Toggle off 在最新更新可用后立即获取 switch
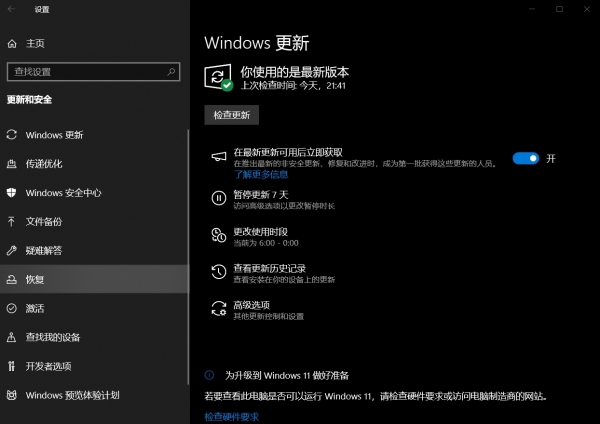The width and height of the screenshot is (600, 424). point(526,158)
